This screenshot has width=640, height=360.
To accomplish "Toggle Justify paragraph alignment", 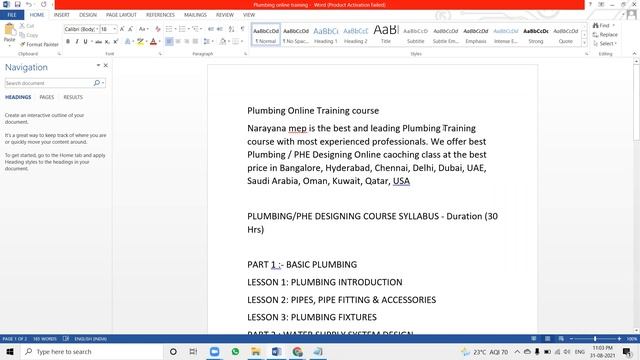I will click(196, 42).
